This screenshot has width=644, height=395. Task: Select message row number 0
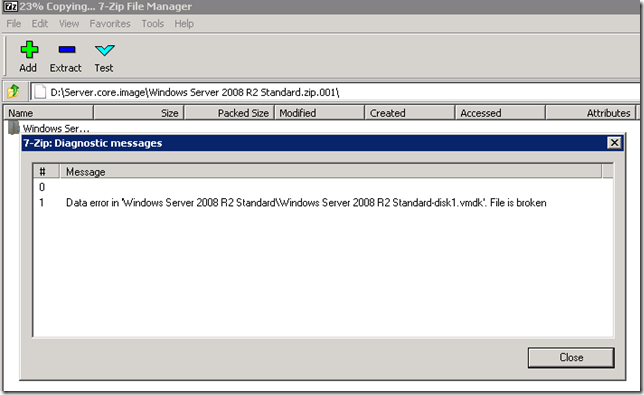click(x=323, y=187)
